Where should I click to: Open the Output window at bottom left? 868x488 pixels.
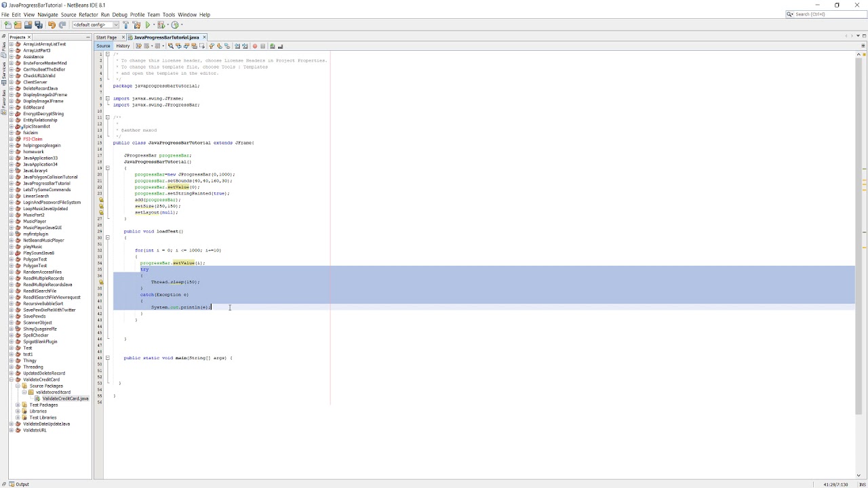pyautogui.click(x=18, y=484)
